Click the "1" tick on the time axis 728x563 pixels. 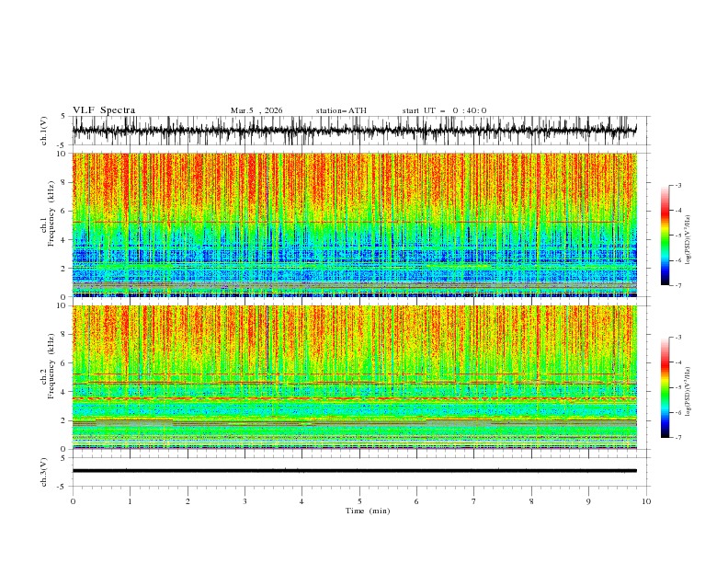[130, 501]
